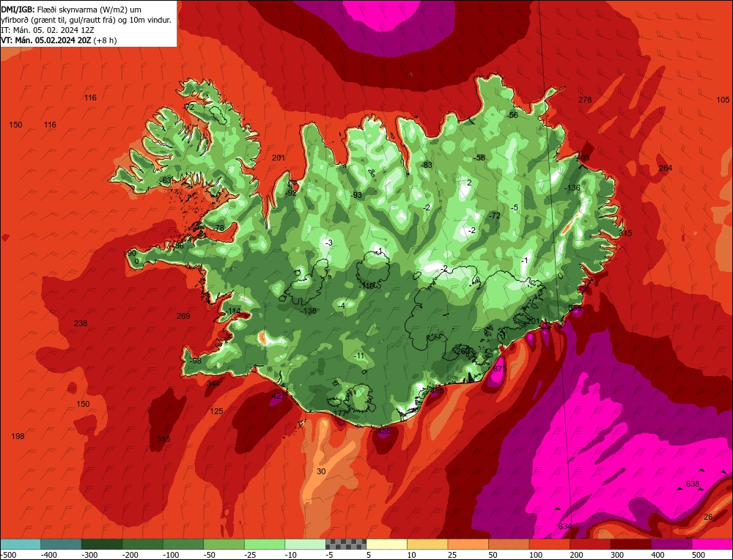Click the 'DMI/IGB:' title heading
The height and width of the screenshot is (560, 733).
pyautogui.click(x=17, y=10)
